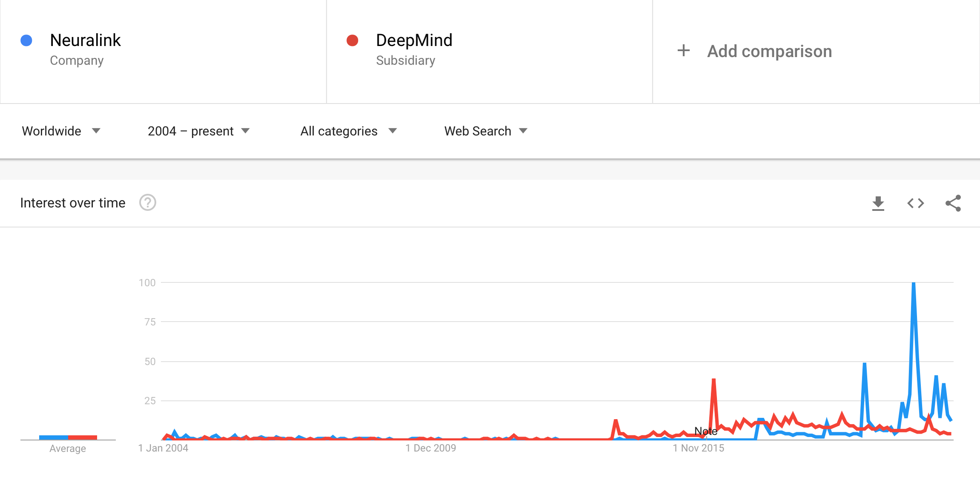Expand the All categories dropdown

[349, 131]
